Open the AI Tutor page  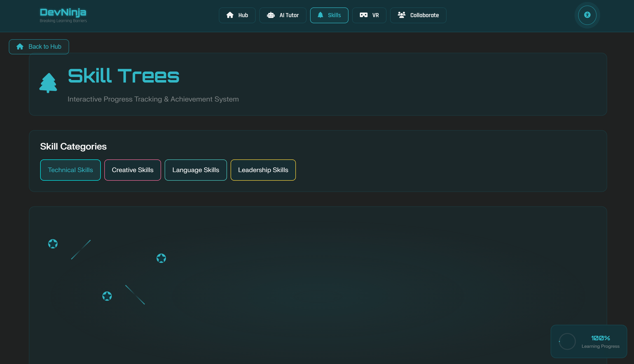(283, 15)
